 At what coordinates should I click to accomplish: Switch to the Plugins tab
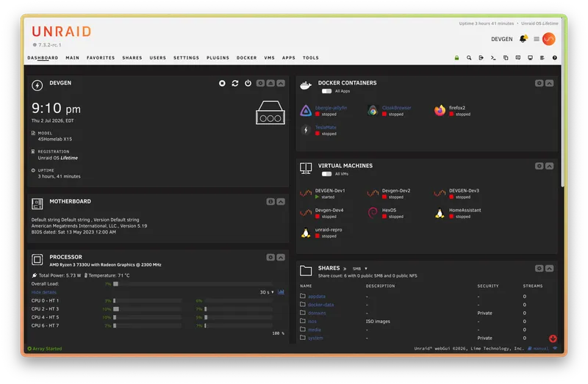coord(218,58)
